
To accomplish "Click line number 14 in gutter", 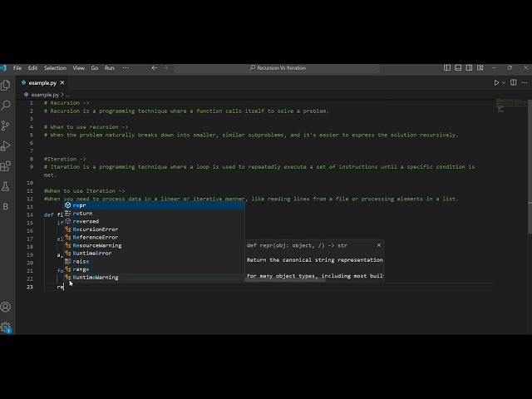I will [30, 214].
